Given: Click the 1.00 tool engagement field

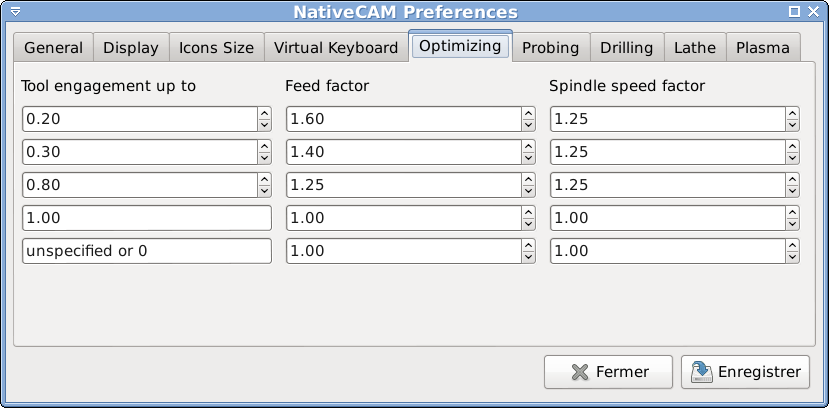Looking at the screenshot, I should tap(147, 218).
